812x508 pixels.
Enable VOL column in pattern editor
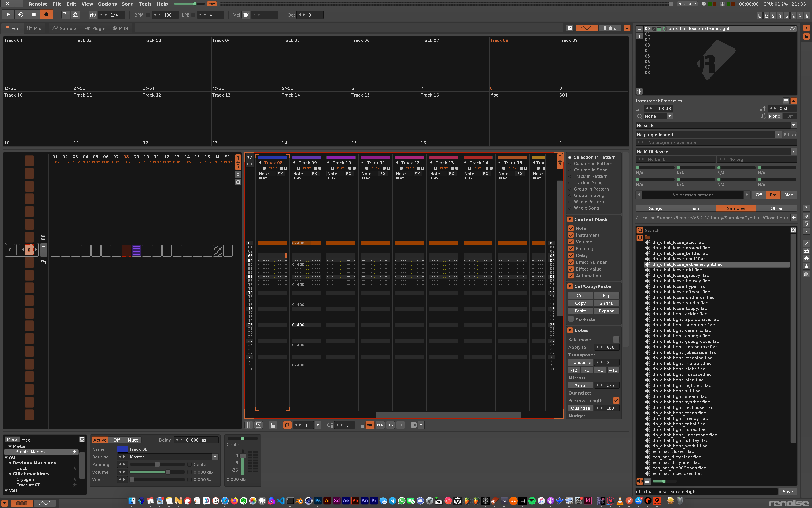(x=370, y=425)
